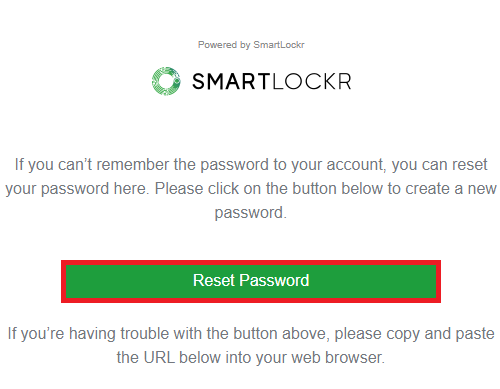Click the thin LOCKR portion of the wordmark
Image resolution: width=500 pixels, height=389 pixels.
(311, 82)
